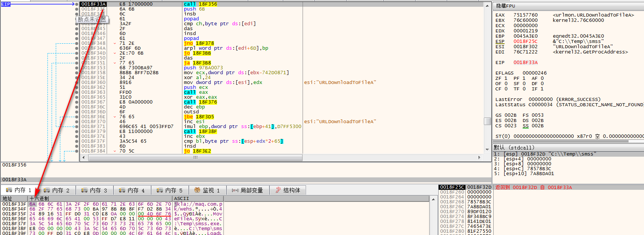Viewport: 644px width, 235px height.
Task: Select ESI register value 0018F302
Action: (x=526, y=47)
